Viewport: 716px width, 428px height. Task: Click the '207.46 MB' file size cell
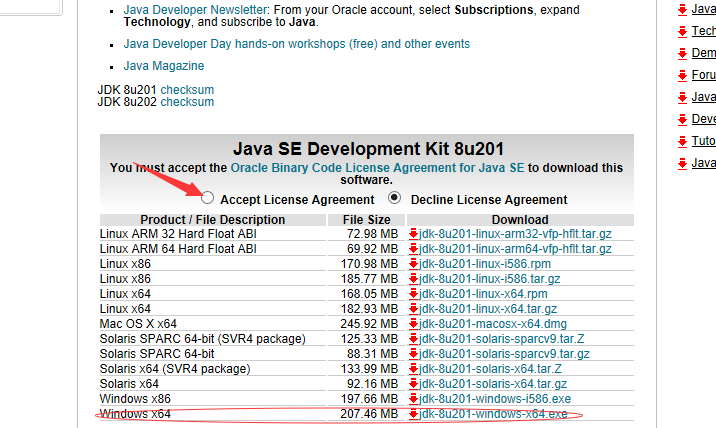369,414
